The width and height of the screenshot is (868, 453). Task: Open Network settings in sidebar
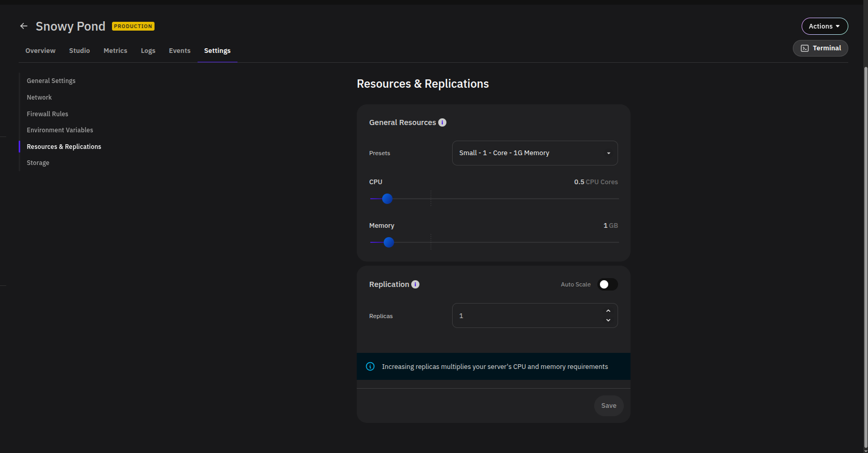39,98
